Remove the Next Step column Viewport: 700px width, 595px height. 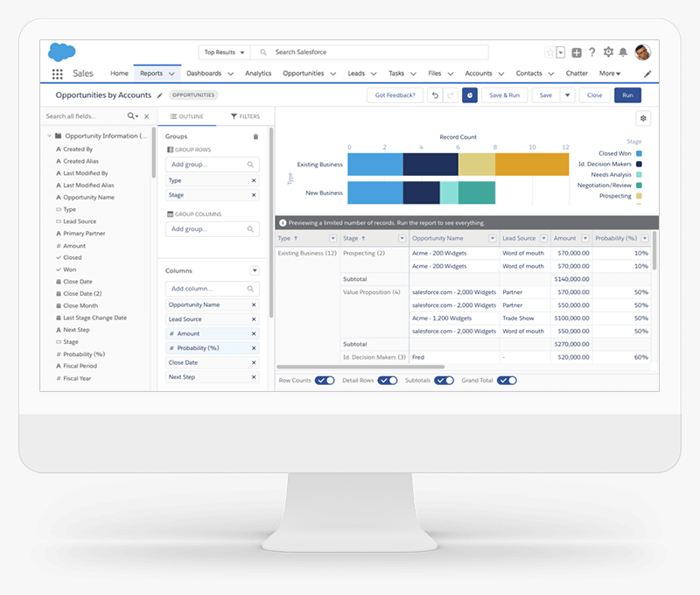[x=254, y=377]
